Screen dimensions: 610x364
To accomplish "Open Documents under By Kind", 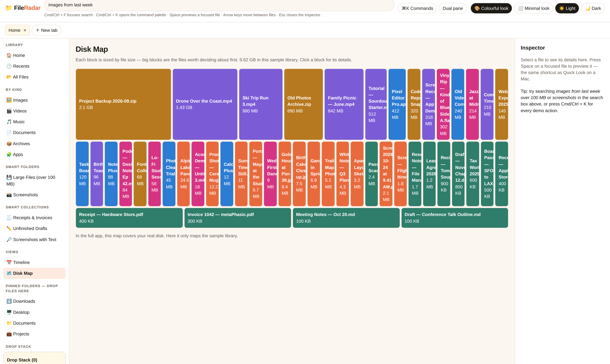I will (x=34, y=132).
